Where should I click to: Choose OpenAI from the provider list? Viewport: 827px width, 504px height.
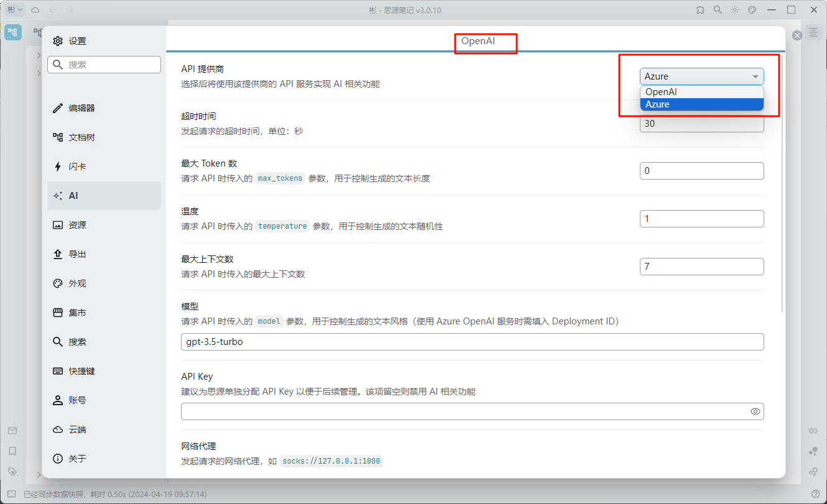pos(701,92)
